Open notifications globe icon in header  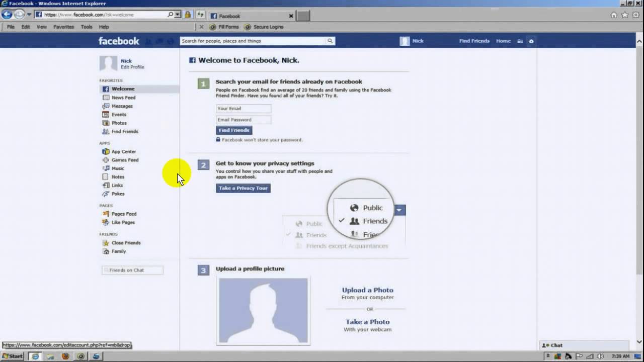(x=171, y=41)
